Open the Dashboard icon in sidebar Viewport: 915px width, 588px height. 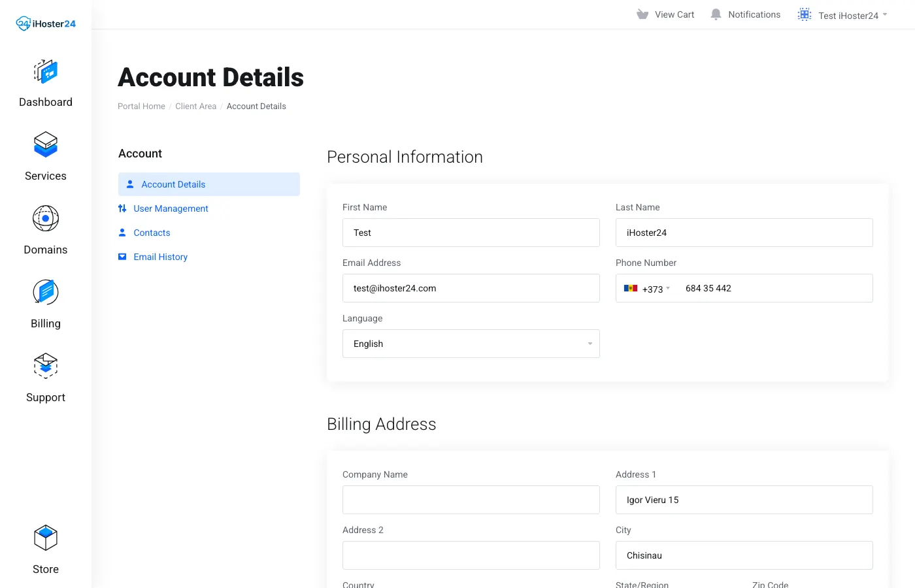point(46,71)
